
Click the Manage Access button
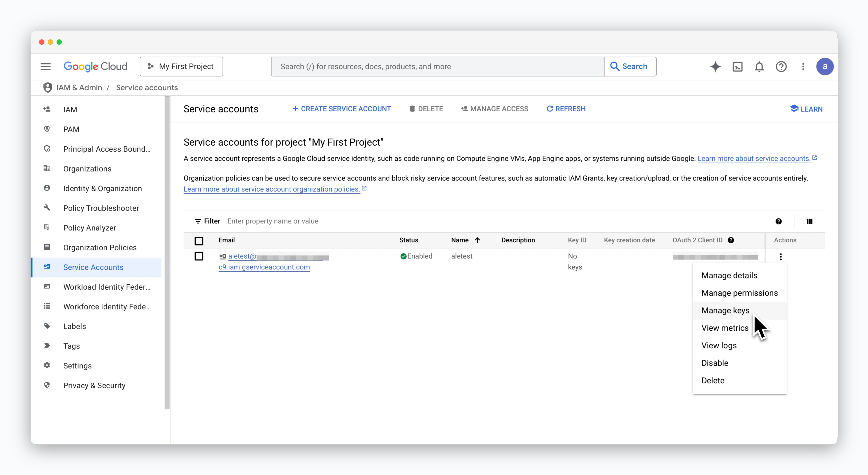coord(494,109)
